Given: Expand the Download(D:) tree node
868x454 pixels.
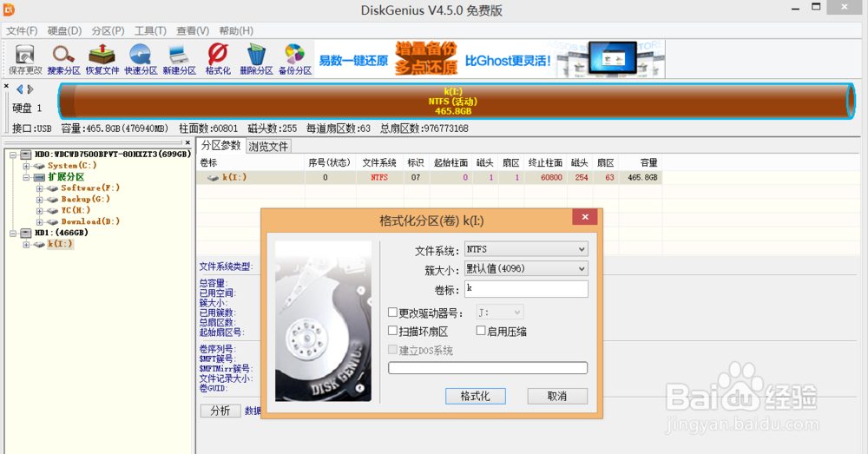Looking at the screenshot, I should [39, 221].
